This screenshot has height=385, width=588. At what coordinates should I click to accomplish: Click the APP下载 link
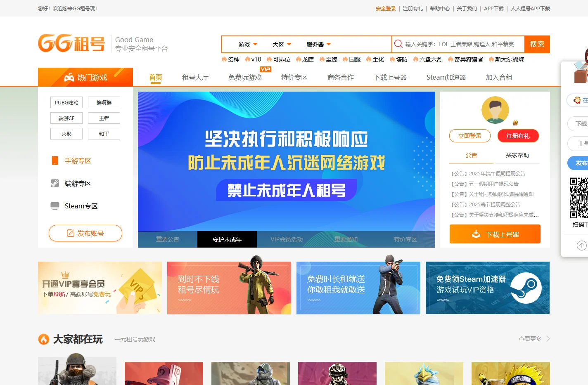(494, 8)
